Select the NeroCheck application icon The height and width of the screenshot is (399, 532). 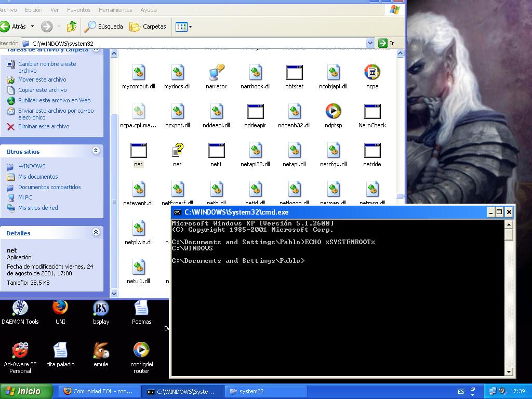(372, 111)
